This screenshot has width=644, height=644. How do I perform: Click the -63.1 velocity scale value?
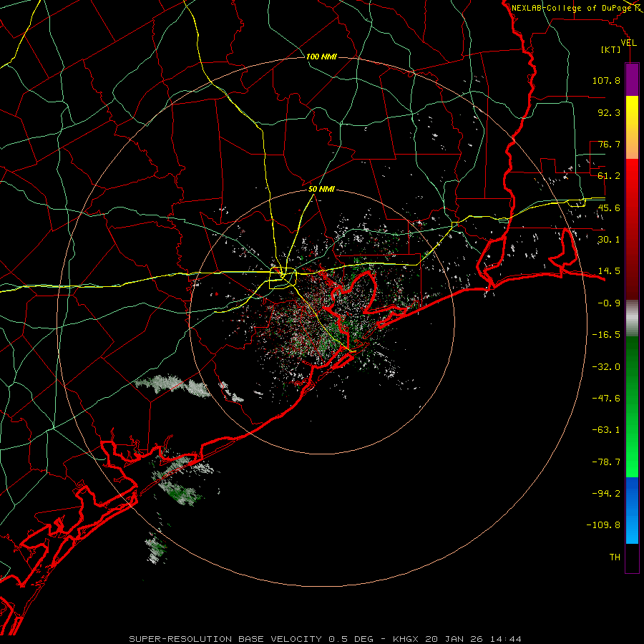(606, 430)
